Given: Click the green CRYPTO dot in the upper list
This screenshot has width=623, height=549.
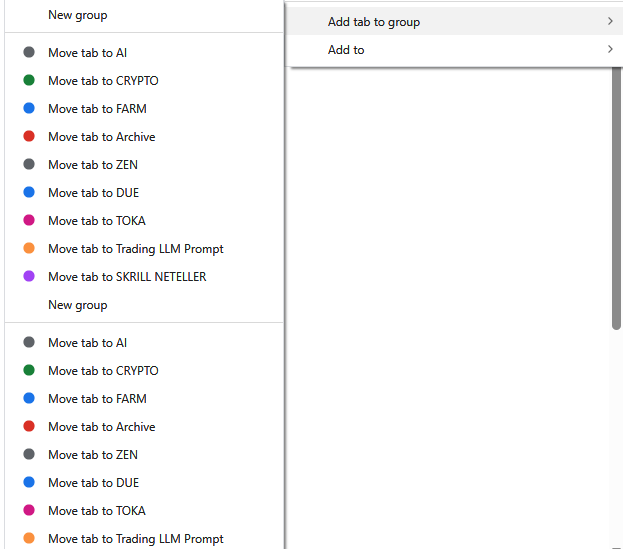Looking at the screenshot, I should 29,81.
